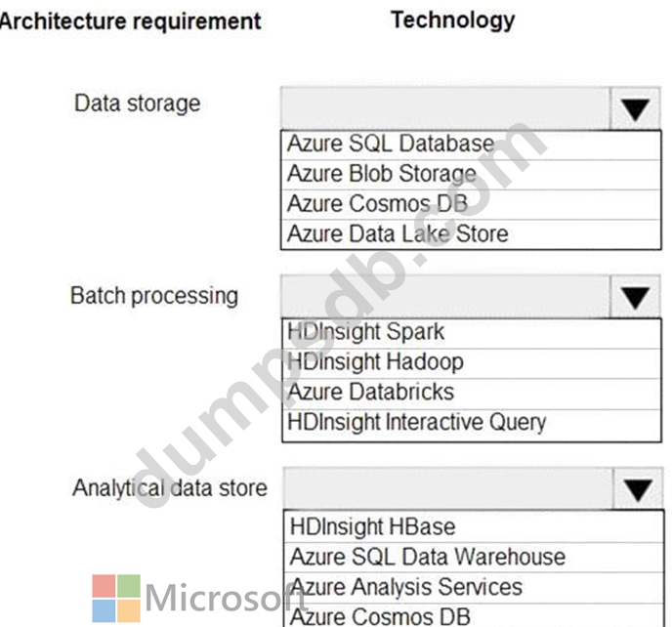Click the Technology column heading
Viewport: 672px width, 627px height.
[452, 20]
